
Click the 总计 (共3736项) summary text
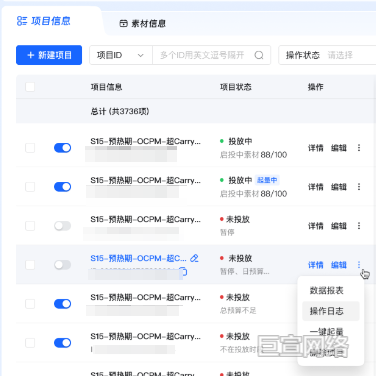(x=120, y=111)
